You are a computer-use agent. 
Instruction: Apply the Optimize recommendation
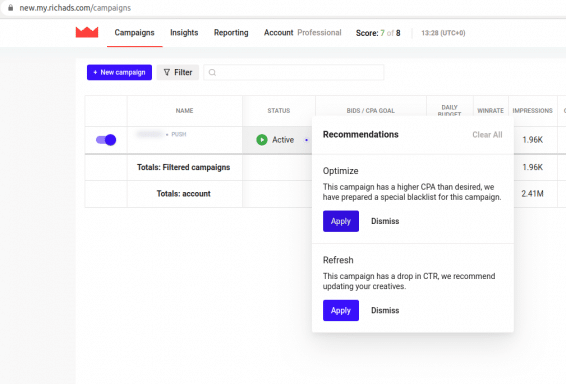coord(341,221)
